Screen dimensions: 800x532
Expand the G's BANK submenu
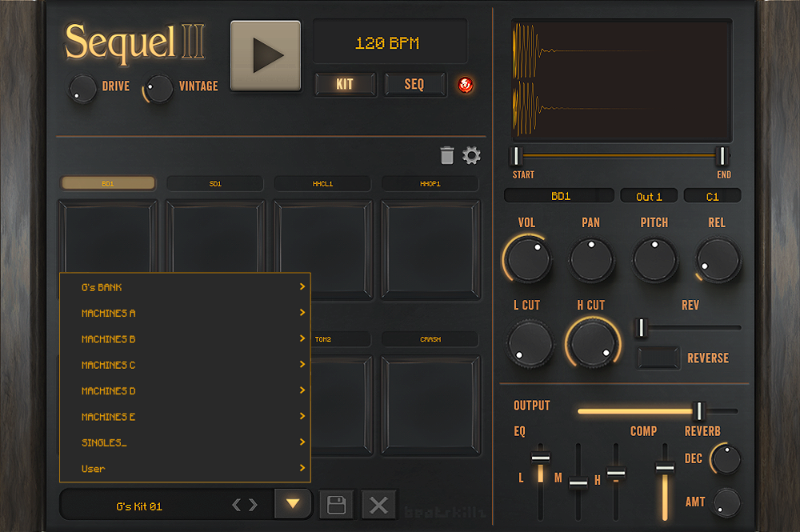pyautogui.click(x=185, y=287)
